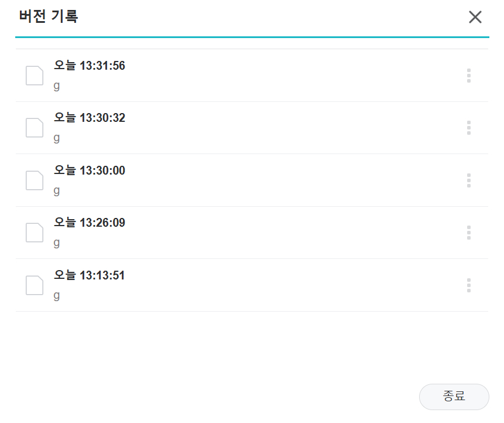Select version entry 오늘 13:31:56
The height and width of the screenshot is (423, 504).
coord(252,76)
